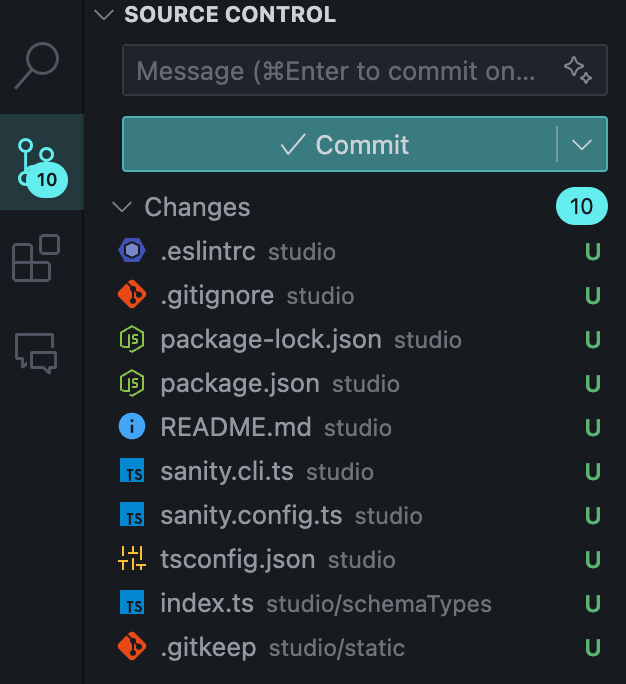This screenshot has width=626, height=684.
Task: Click the info icon beside README.md
Action: click(x=132, y=428)
